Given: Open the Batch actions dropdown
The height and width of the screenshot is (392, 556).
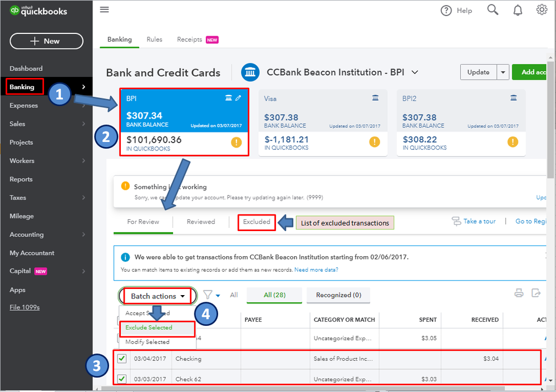Looking at the screenshot, I should pos(158,296).
